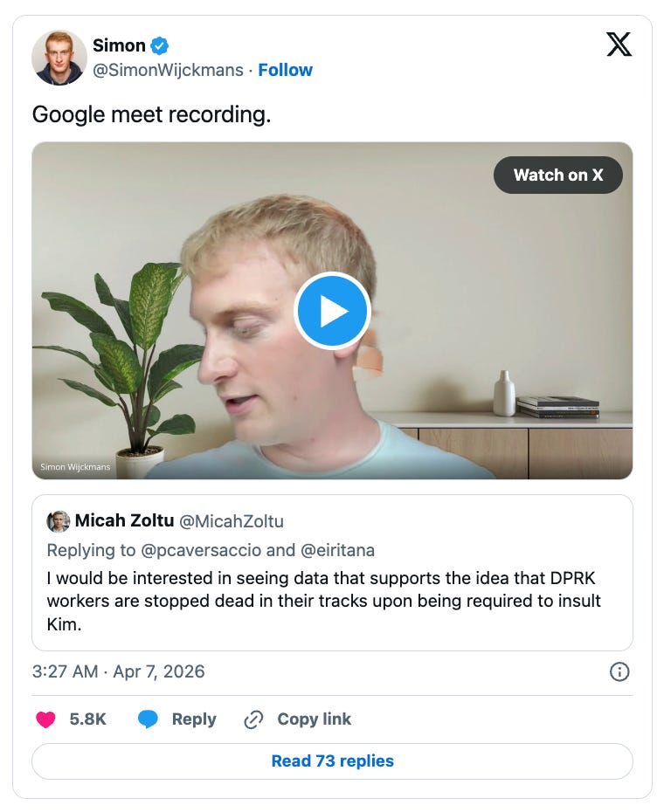
Task: Follow @SimonWijckmans
Action: coord(285,70)
